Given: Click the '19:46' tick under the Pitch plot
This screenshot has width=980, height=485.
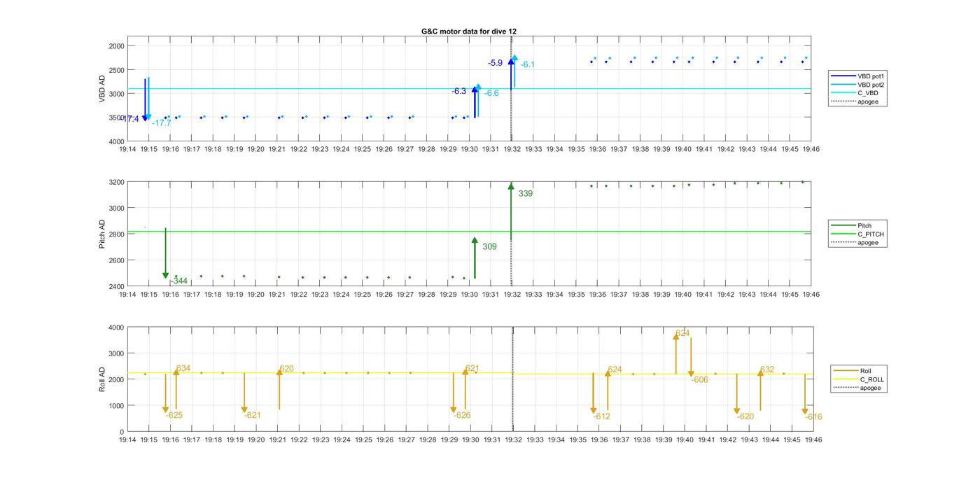Looking at the screenshot, I should 811,295.
